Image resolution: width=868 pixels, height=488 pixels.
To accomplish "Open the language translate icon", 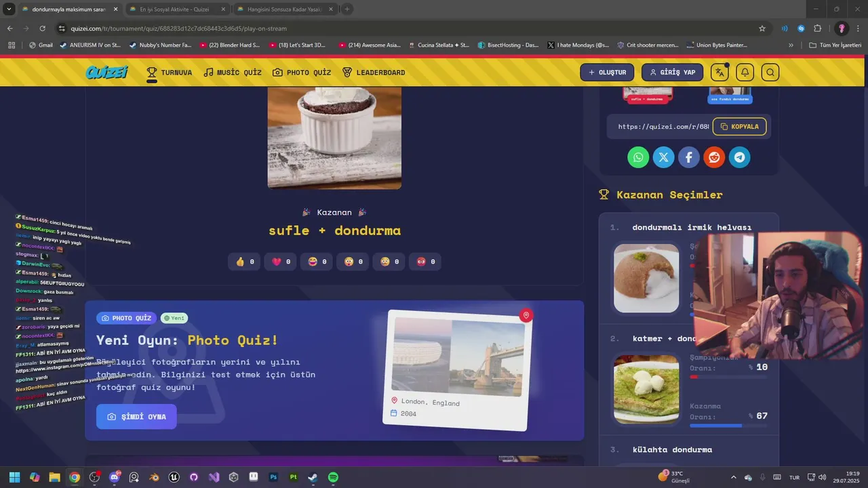I will (x=719, y=72).
